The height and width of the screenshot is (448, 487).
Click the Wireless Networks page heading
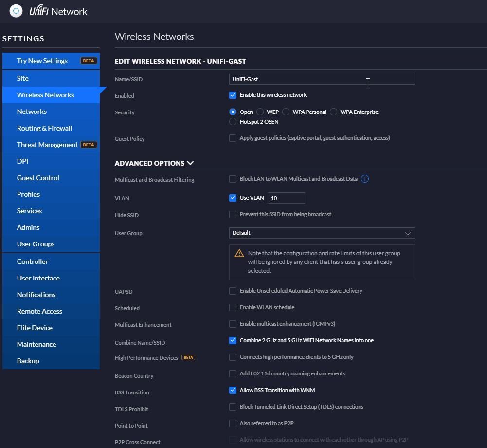point(154,37)
